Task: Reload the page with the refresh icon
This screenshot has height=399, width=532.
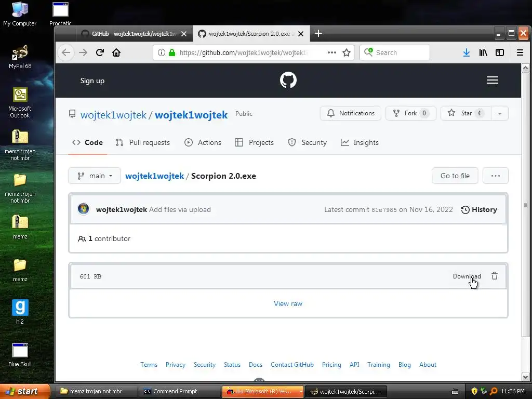Action: point(100,52)
